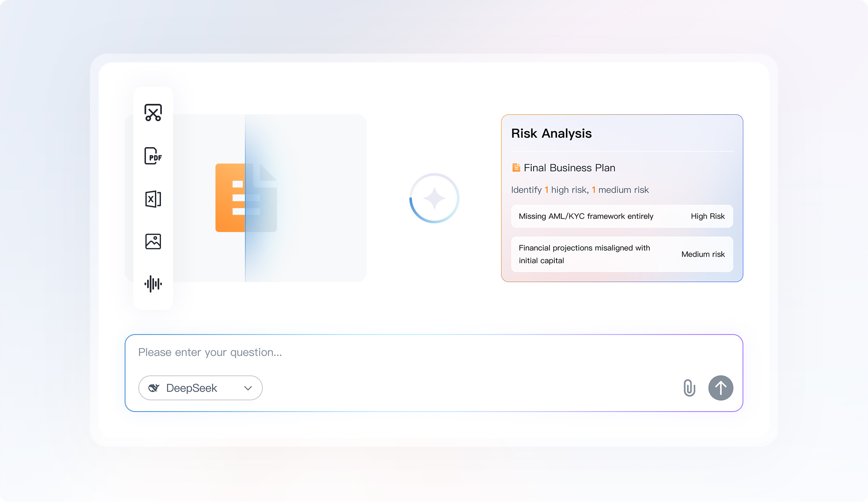Screen dimensions: 868x502
Task: Select the image picture icon
Action: 153,241
